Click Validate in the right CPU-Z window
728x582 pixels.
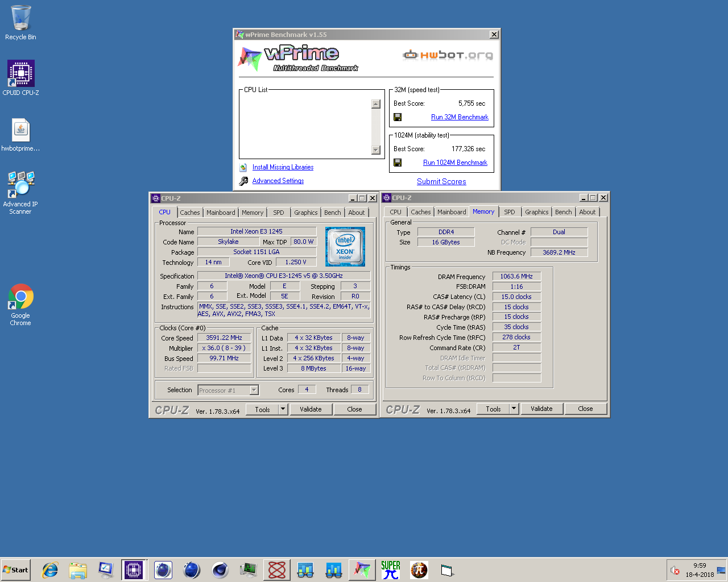click(x=541, y=409)
